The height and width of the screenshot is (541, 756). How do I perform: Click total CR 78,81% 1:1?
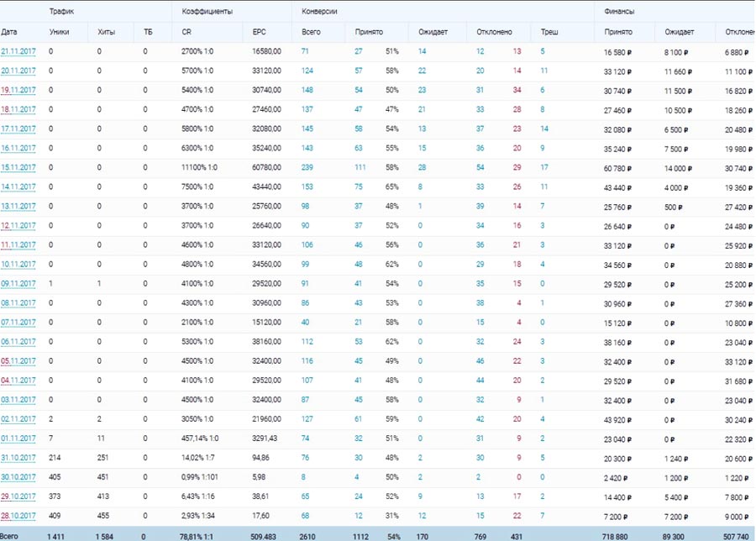click(x=197, y=536)
